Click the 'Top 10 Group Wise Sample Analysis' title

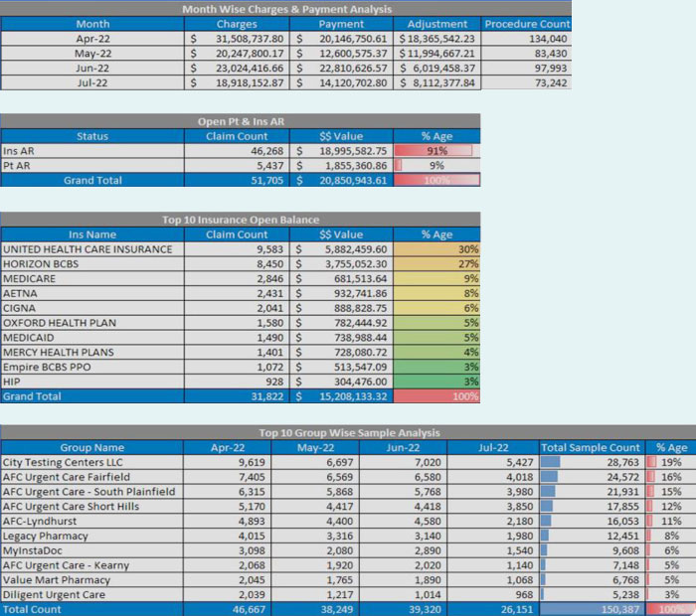346,433
